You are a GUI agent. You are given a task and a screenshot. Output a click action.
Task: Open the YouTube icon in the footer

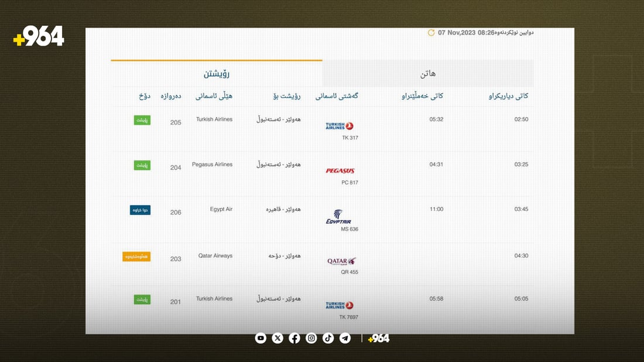(x=261, y=338)
